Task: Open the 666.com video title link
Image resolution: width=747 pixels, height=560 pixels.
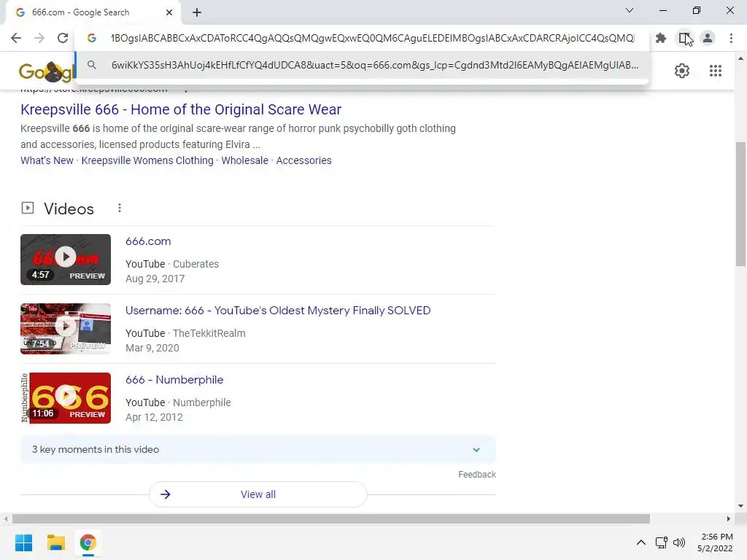Action: (x=148, y=241)
